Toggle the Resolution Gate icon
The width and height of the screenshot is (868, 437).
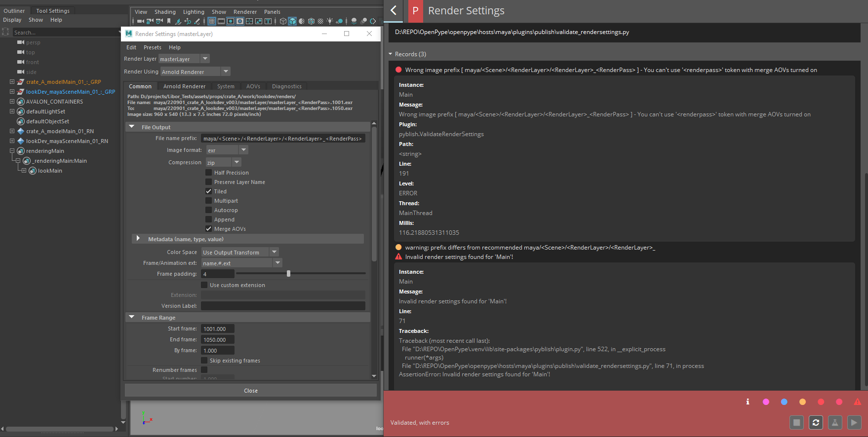231,21
